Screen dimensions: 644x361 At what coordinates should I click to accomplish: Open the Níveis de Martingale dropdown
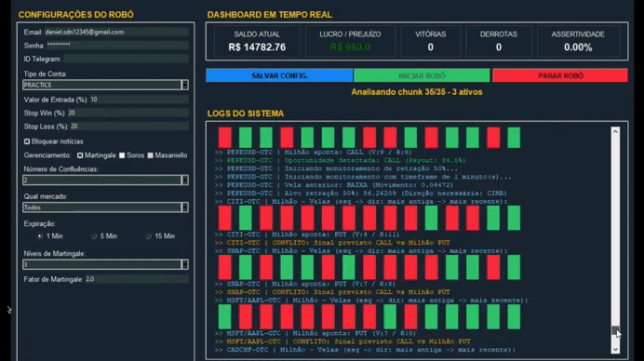pos(105,264)
